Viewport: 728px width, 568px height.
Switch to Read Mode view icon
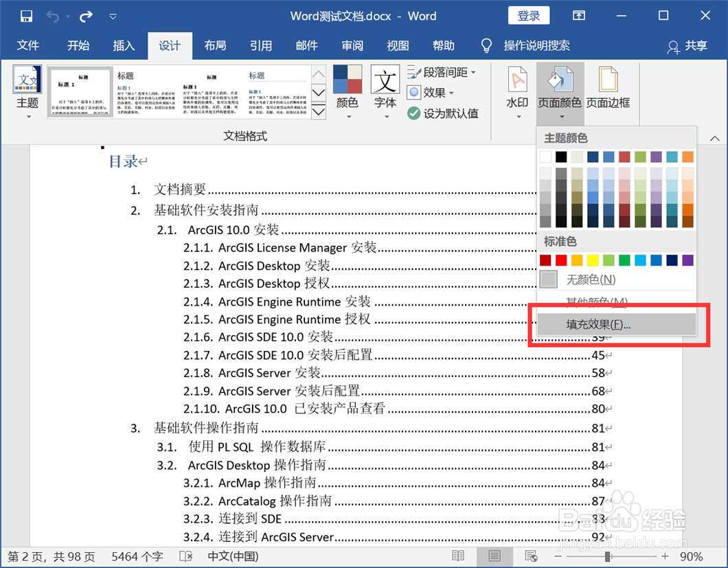pos(458,556)
